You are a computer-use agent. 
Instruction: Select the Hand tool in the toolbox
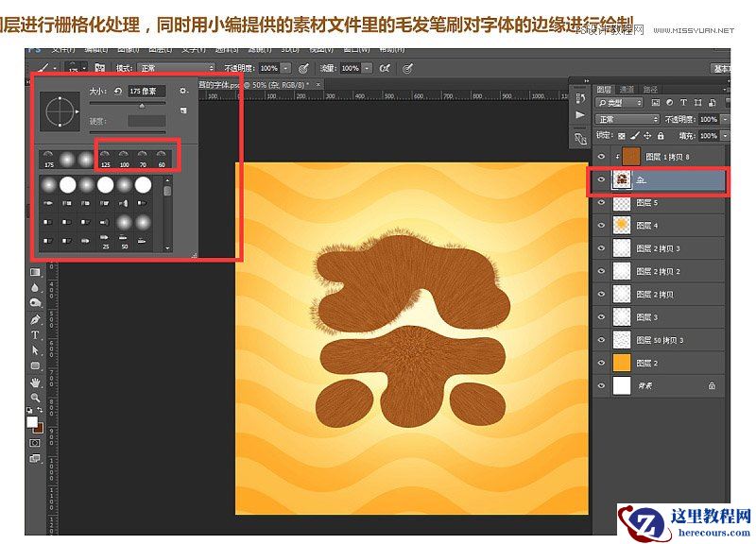tap(36, 382)
